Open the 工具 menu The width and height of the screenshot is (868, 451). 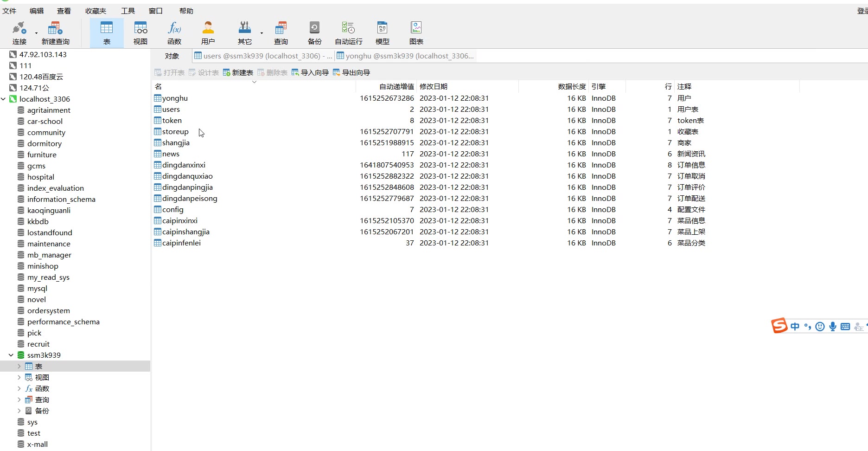coord(128,11)
